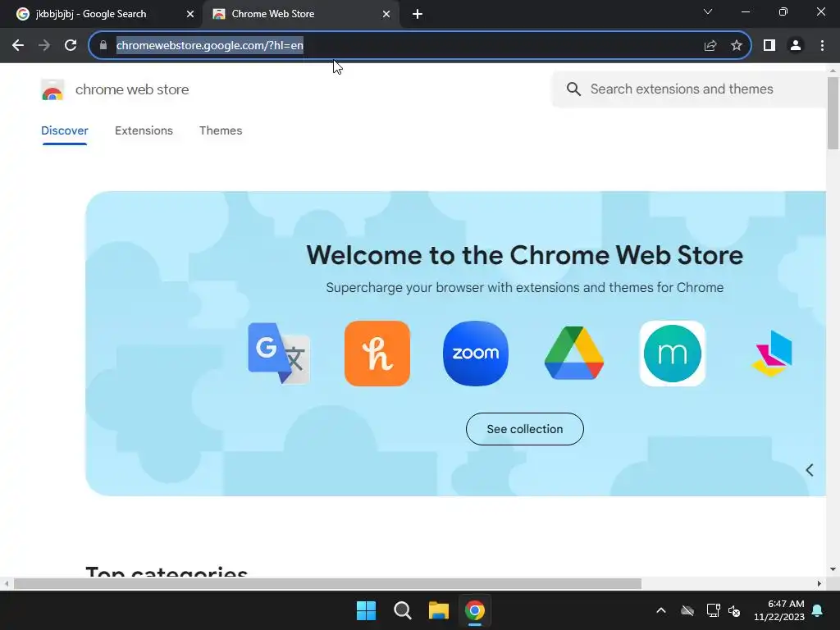Switch to the Extensions tab

tap(144, 130)
